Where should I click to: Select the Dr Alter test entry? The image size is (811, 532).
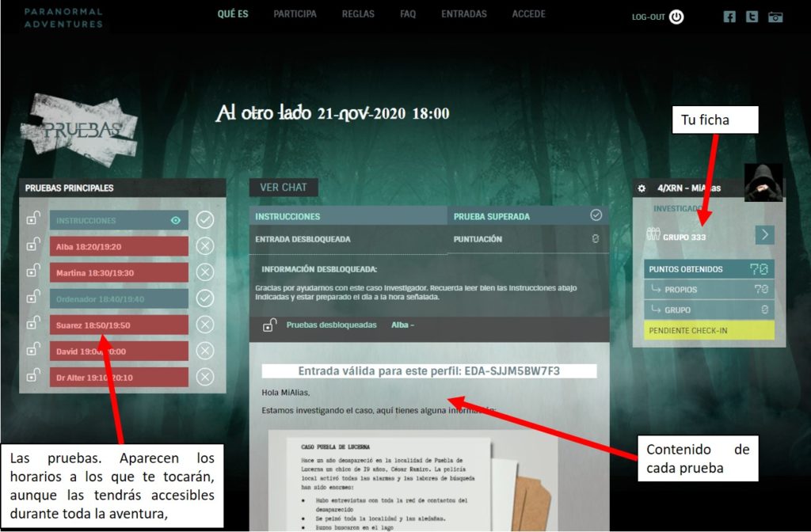click(x=119, y=377)
